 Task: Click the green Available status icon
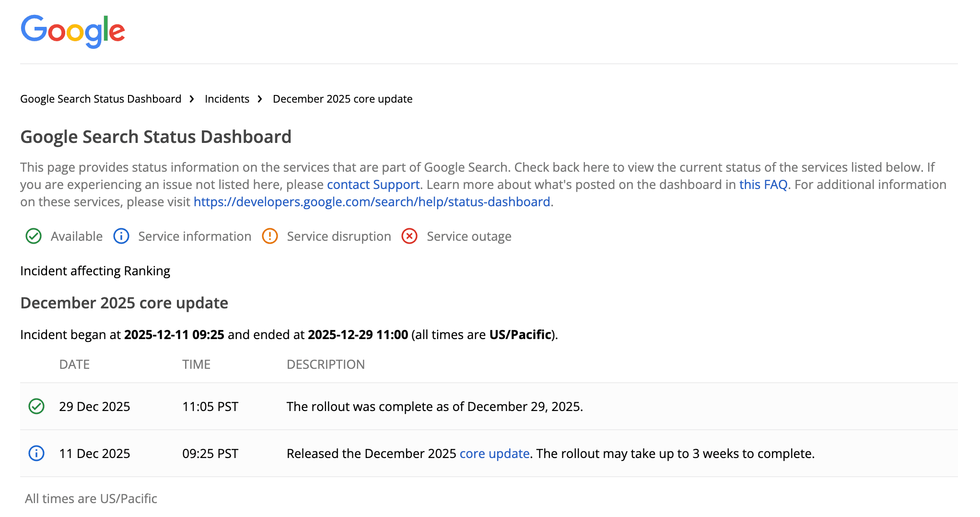(33, 236)
